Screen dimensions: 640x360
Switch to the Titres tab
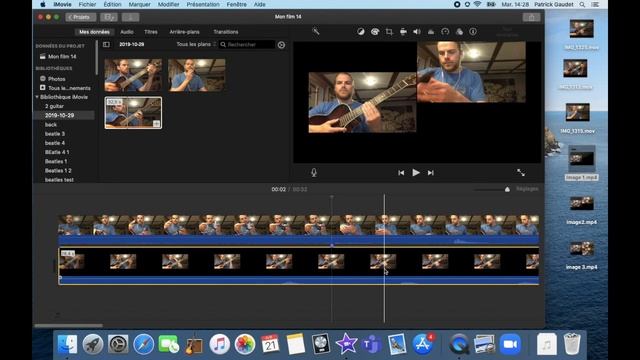(151, 32)
